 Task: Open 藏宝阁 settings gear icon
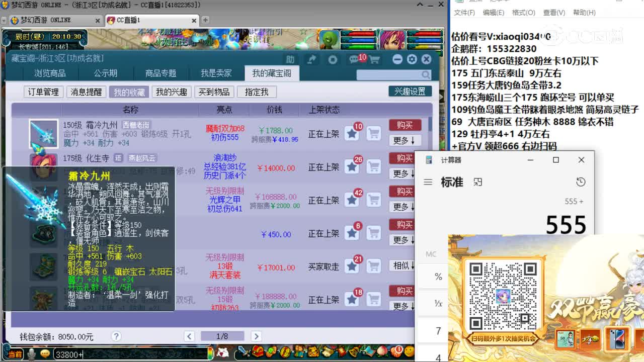tap(412, 59)
